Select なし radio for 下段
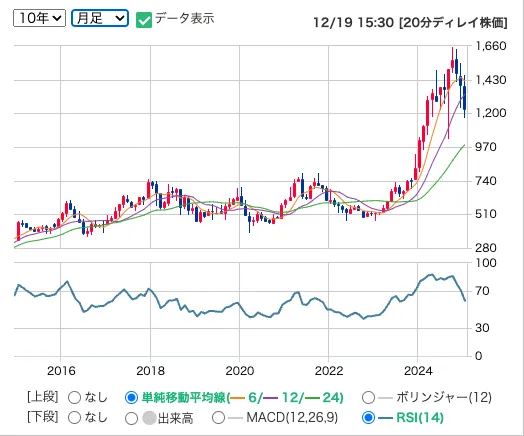Screen dimensions: 524x436 tap(74, 418)
